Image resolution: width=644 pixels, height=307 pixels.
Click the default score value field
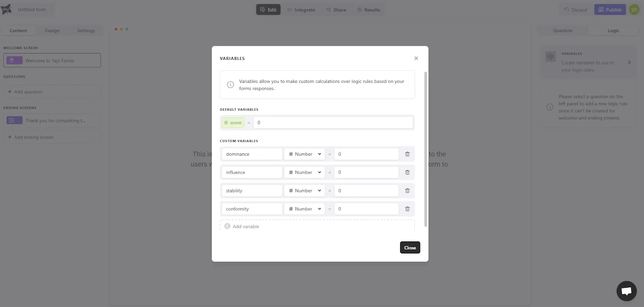pos(333,123)
